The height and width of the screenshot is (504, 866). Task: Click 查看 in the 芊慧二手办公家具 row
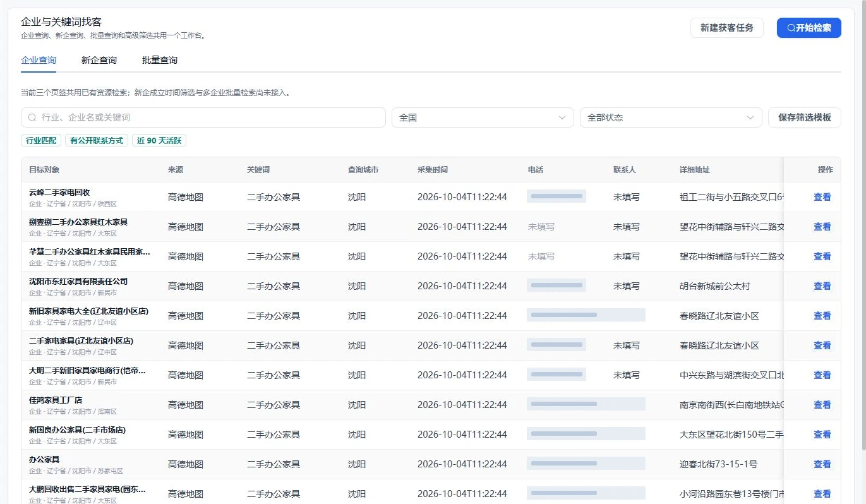pyautogui.click(x=822, y=256)
